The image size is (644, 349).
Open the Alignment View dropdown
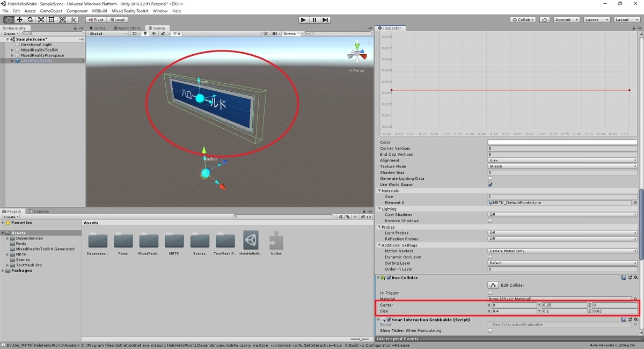562,161
